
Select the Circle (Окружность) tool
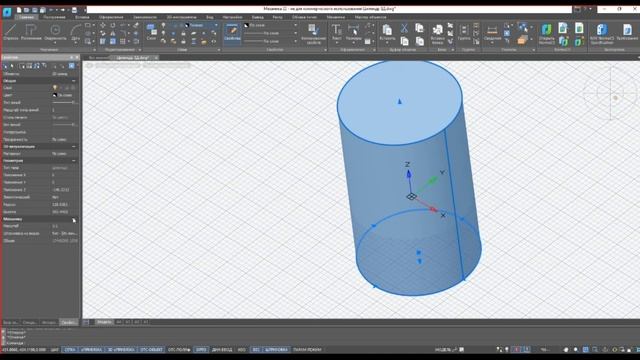coord(55,32)
